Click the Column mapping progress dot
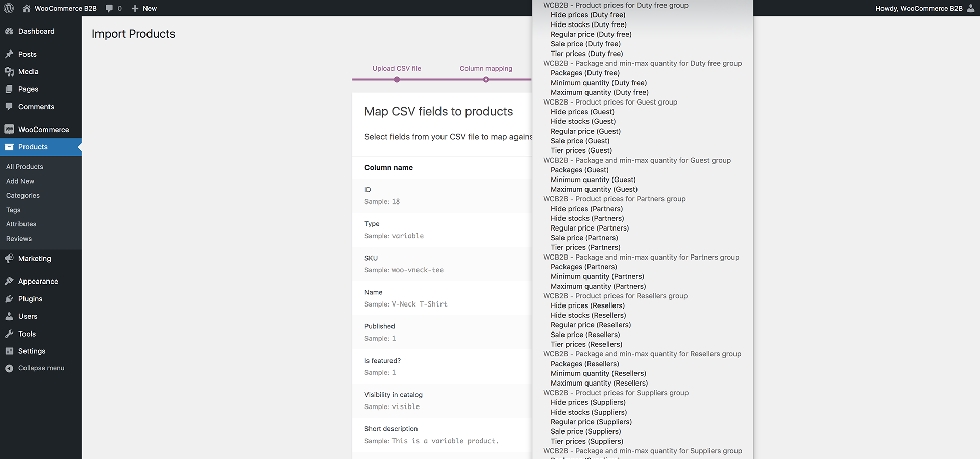This screenshot has height=459, width=980. pyautogui.click(x=486, y=80)
